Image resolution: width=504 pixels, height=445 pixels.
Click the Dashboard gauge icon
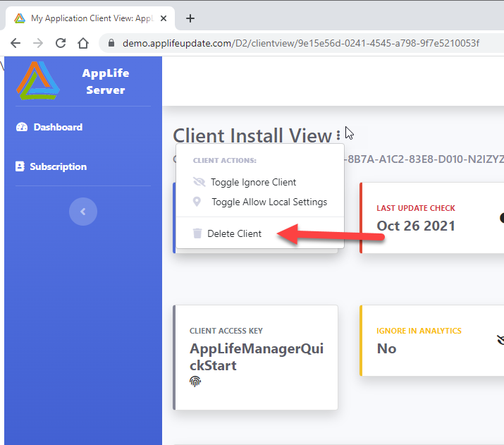(x=22, y=127)
